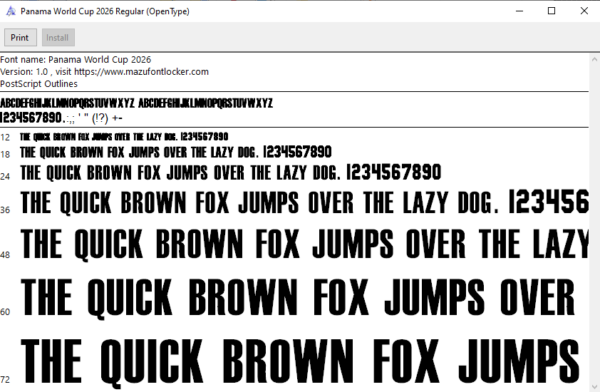Click the ABCDEFGHIJKLMNOPQRSTUVWXYZ alphabet sample line
The image size is (600, 392).
pyautogui.click(x=136, y=103)
